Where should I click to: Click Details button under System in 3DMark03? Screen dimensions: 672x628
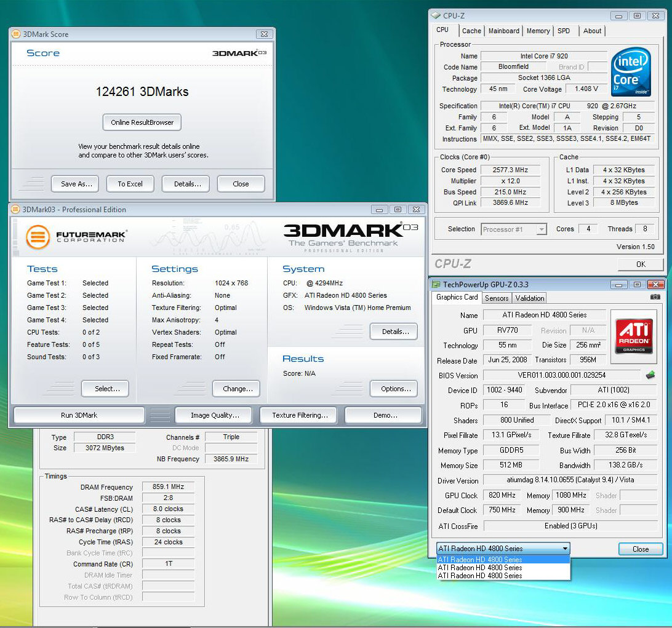click(x=394, y=332)
